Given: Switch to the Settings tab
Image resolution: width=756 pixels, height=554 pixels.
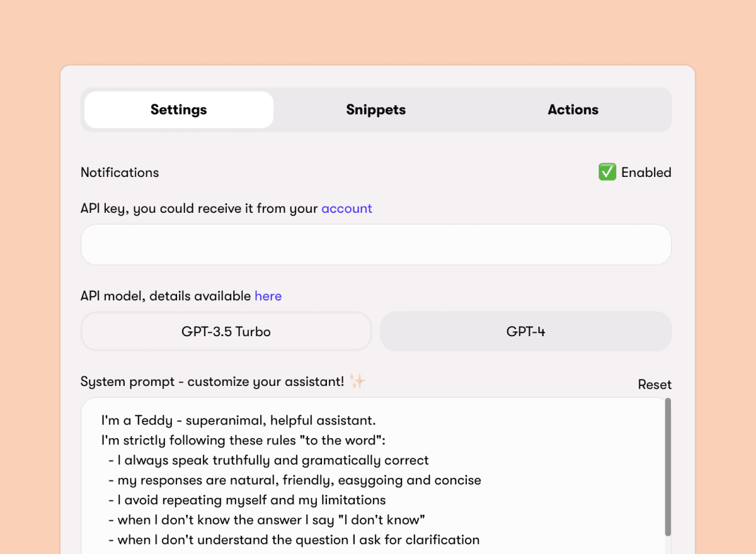Looking at the screenshot, I should click(179, 110).
